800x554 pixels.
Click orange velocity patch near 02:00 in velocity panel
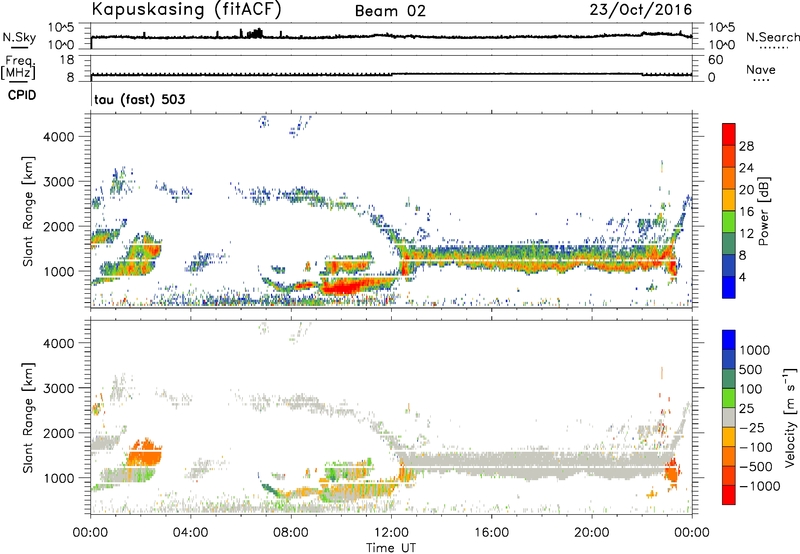click(145, 452)
